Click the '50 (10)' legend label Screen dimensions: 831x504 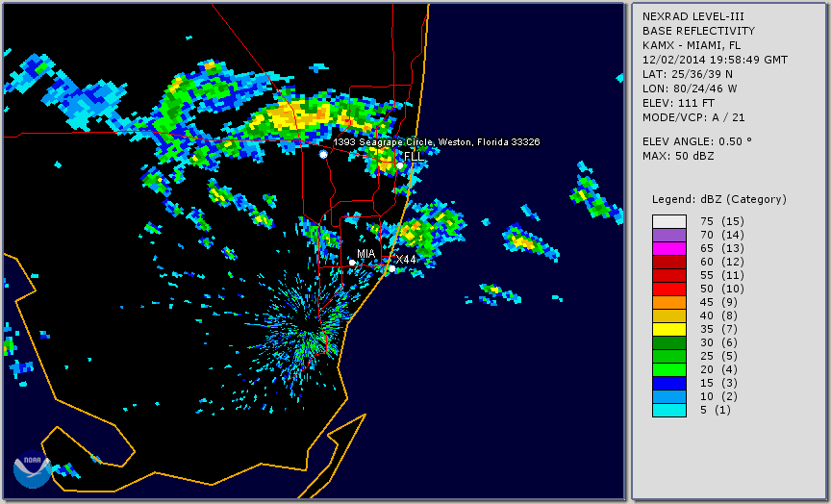(721, 289)
